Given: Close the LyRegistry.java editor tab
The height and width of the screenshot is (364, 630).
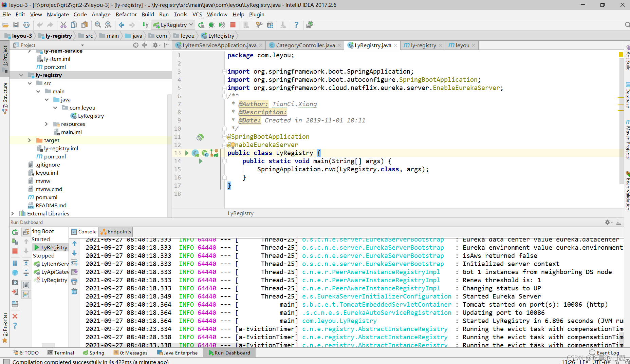Looking at the screenshot, I should click(x=395, y=45).
